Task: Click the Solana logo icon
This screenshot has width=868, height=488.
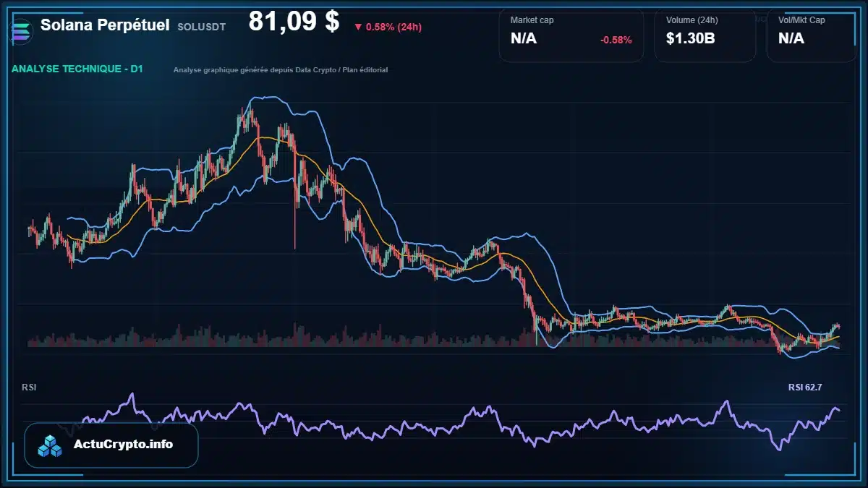Action: pyautogui.click(x=22, y=30)
